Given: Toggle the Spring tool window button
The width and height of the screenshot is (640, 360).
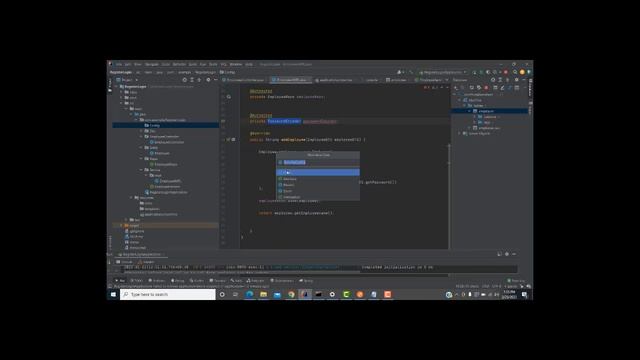Looking at the screenshot, I should 306,281.
